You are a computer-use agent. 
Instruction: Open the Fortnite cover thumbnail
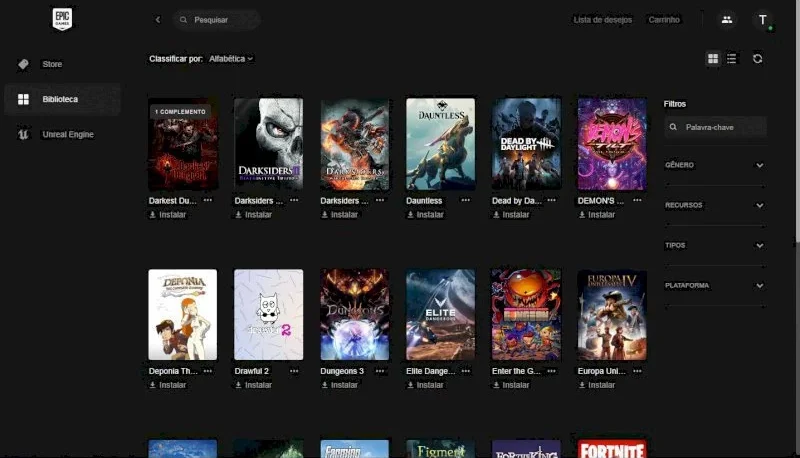pos(612,449)
